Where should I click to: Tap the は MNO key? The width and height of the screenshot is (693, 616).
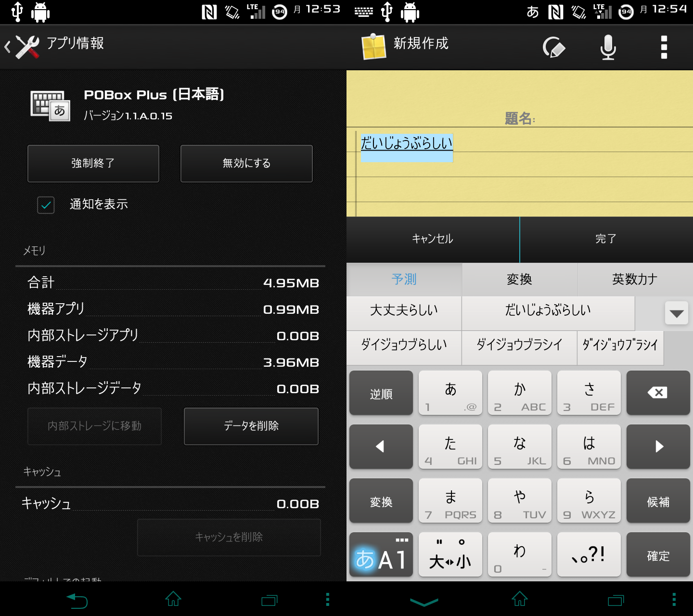[589, 447]
